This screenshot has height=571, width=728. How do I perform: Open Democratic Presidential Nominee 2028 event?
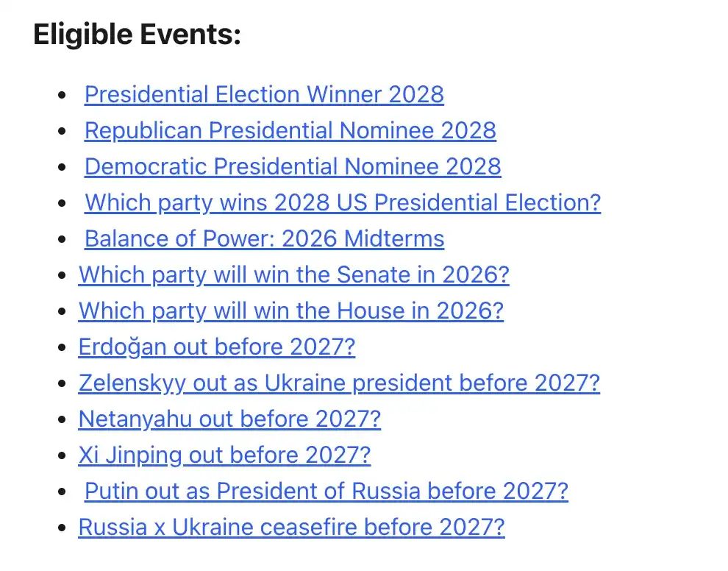point(293,167)
